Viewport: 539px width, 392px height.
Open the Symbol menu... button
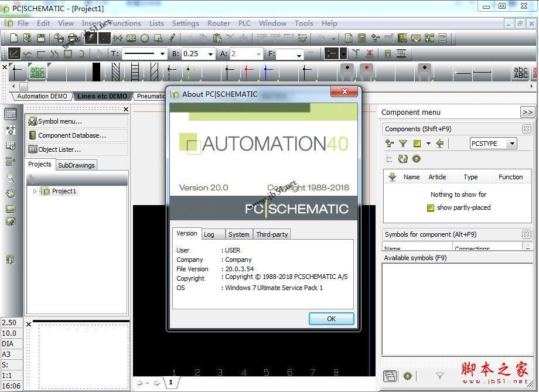click(77, 121)
